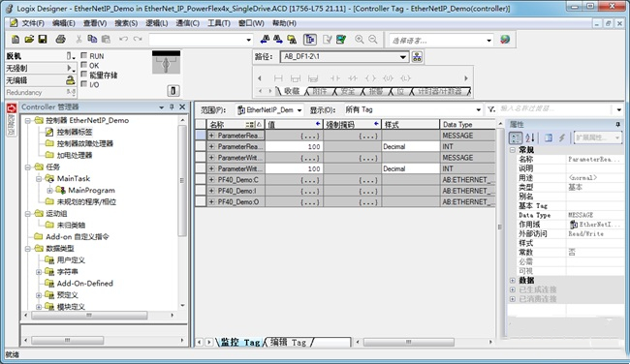The image size is (630, 364).
Task: Open the search text combo box dropdown
Action: tap(249, 40)
